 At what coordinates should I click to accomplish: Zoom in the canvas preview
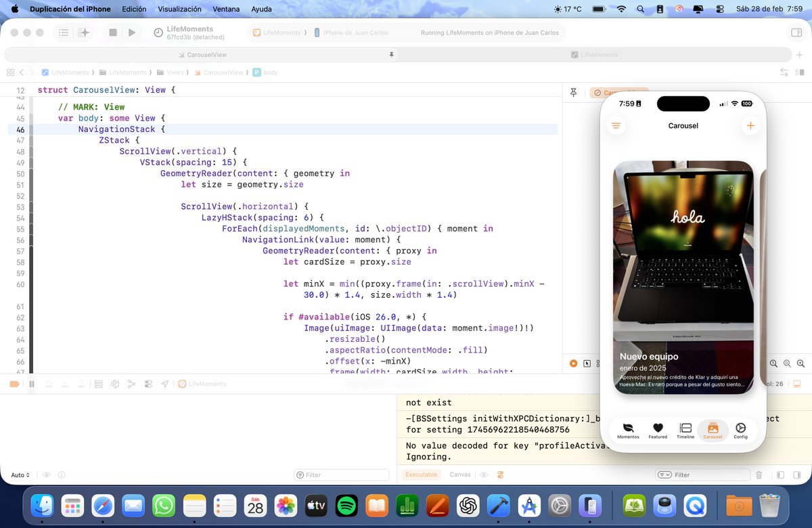(800, 364)
